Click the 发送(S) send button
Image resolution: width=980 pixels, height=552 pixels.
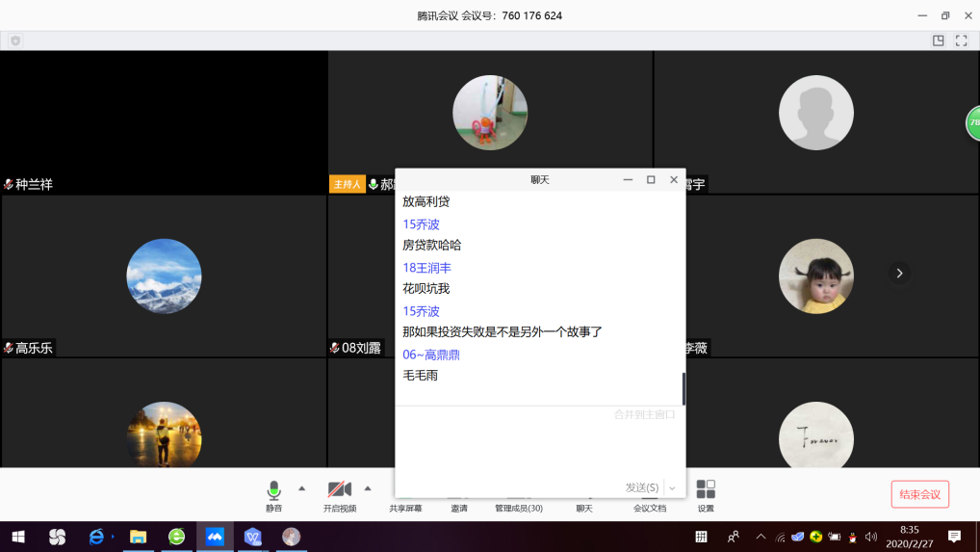641,488
